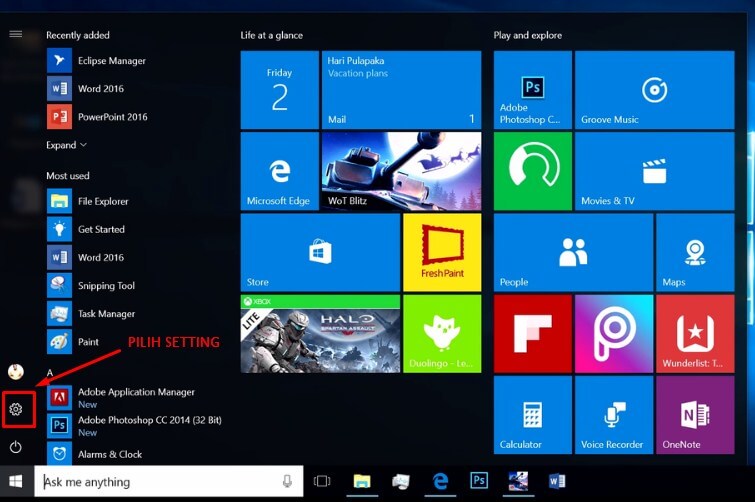The image size is (755, 502).
Task: Open the green gauge app tile
Action: (533, 171)
